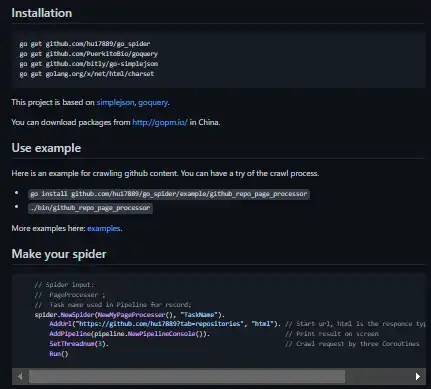Viewport: 431px width, 389px height.
Task: Click the comment '// PageProcesser ;'
Action: (x=70, y=295)
